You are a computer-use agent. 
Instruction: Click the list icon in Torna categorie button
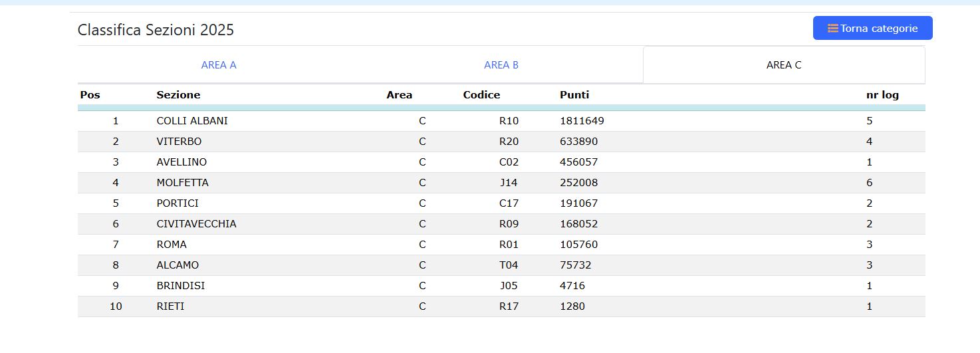(x=832, y=29)
